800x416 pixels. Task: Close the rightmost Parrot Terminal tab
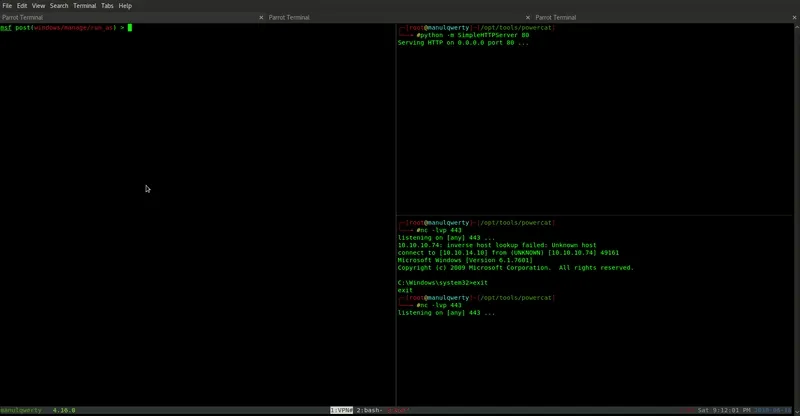pos(794,17)
